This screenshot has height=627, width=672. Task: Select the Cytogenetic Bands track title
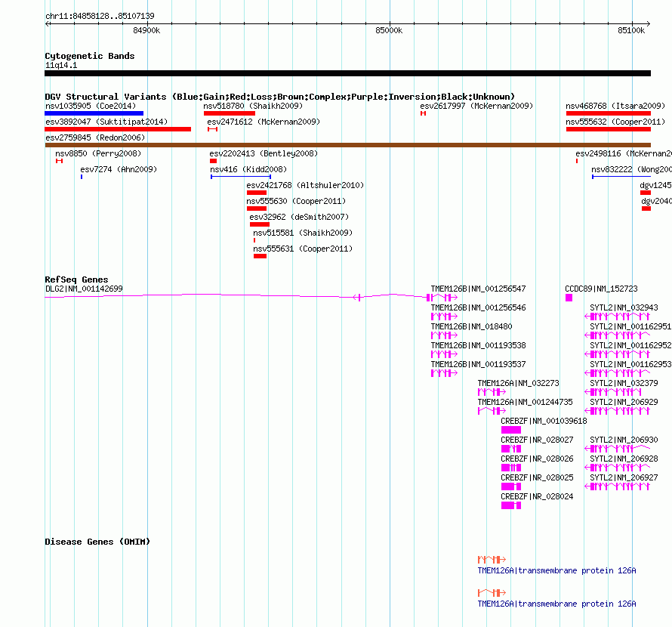click(x=90, y=56)
